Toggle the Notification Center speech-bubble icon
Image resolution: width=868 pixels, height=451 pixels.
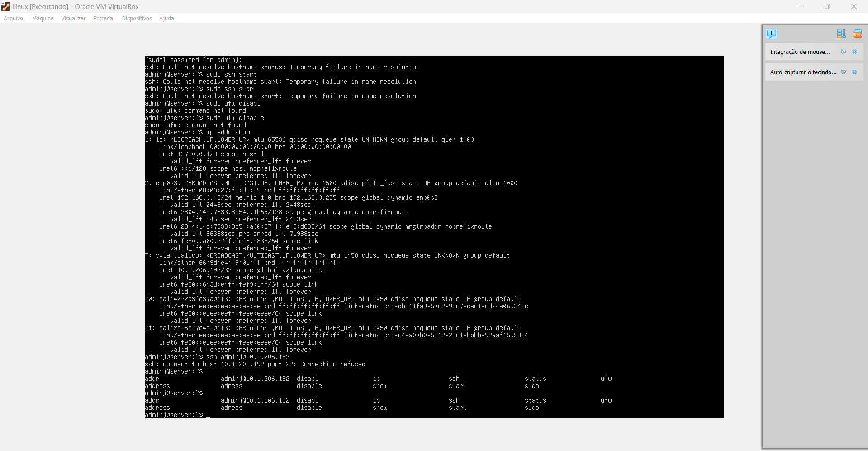(772, 34)
